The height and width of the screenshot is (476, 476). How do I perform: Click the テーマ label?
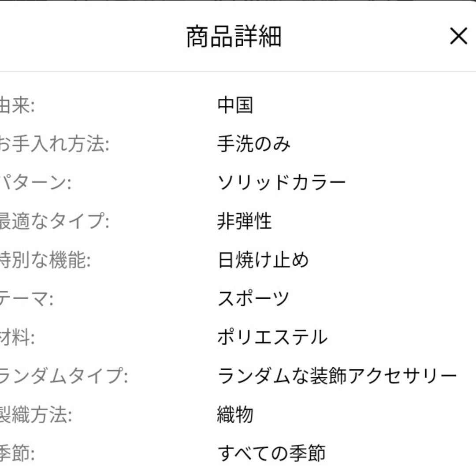[26, 299]
